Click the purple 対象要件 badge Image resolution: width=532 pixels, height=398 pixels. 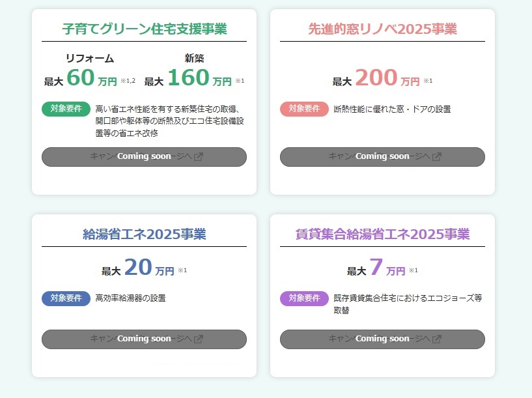[304, 298]
